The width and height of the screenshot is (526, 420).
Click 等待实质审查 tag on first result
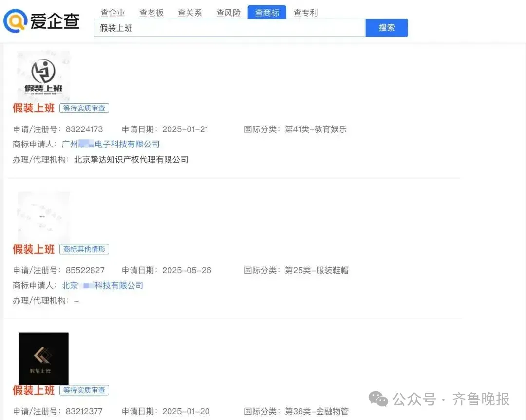pyautogui.click(x=84, y=108)
